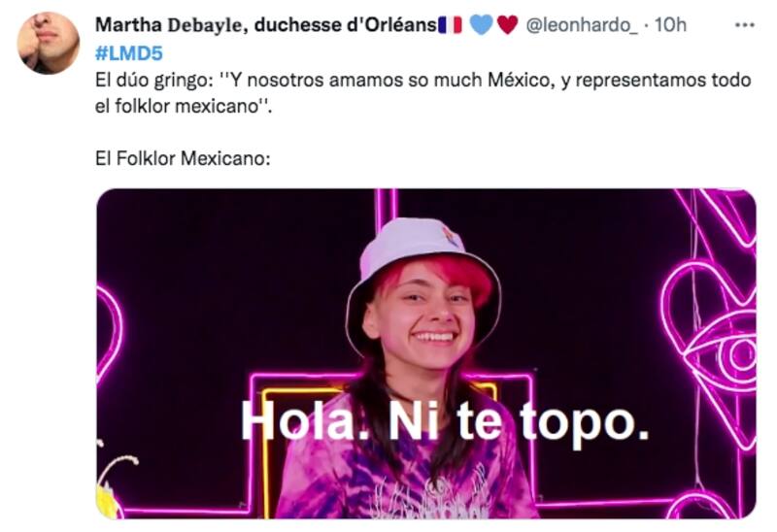Open the @leonhardo_ handle profile
The image size is (777, 532).
(x=582, y=25)
